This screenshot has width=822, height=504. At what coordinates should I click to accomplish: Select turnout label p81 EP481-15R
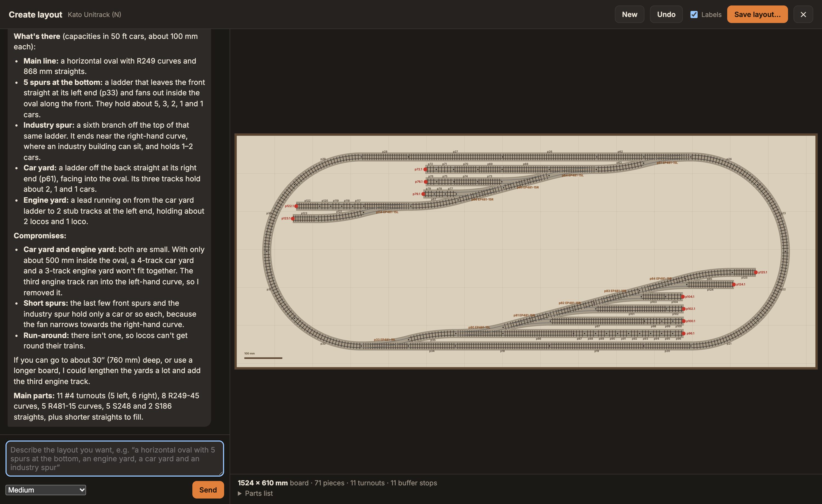click(x=524, y=315)
